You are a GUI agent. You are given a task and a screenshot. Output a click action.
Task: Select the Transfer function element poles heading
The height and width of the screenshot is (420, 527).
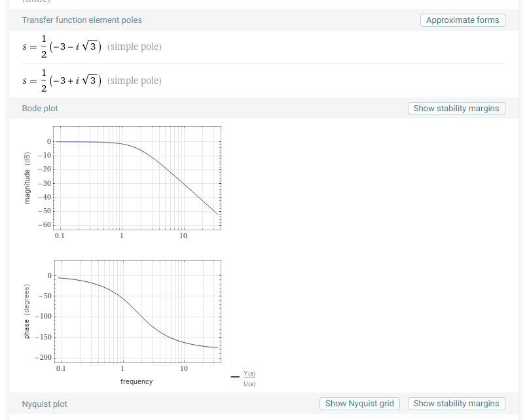coord(82,20)
